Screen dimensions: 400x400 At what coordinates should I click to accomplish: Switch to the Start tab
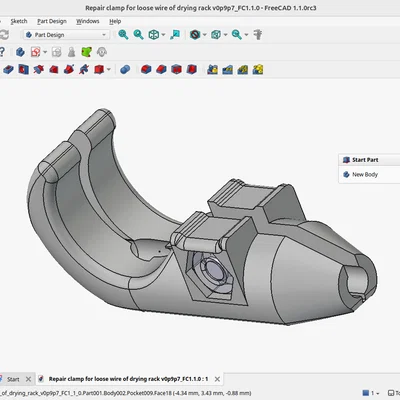13,379
